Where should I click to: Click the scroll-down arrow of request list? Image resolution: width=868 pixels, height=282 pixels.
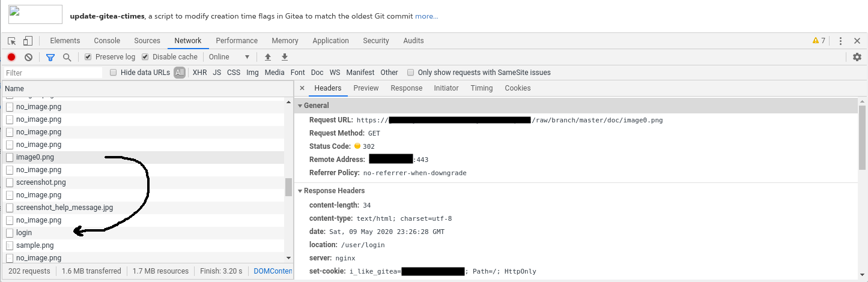pos(289,257)
